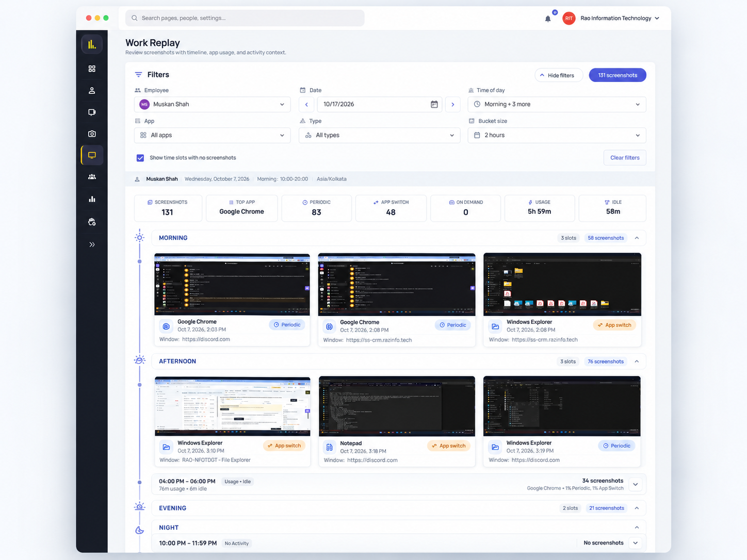Screen dimensions: 747x560
Task: Click the app logo at sidebar top
Action: [92, 44]
